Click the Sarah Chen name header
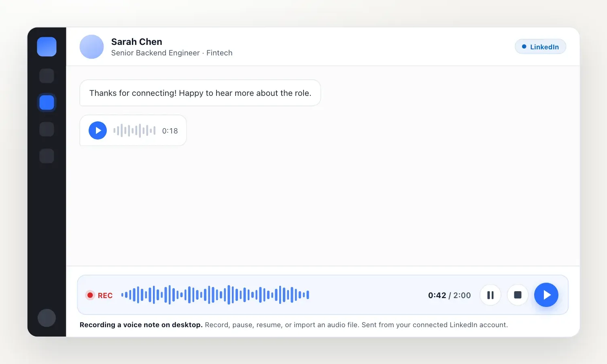This screenshot has height=364, width=607. point(137,42)
